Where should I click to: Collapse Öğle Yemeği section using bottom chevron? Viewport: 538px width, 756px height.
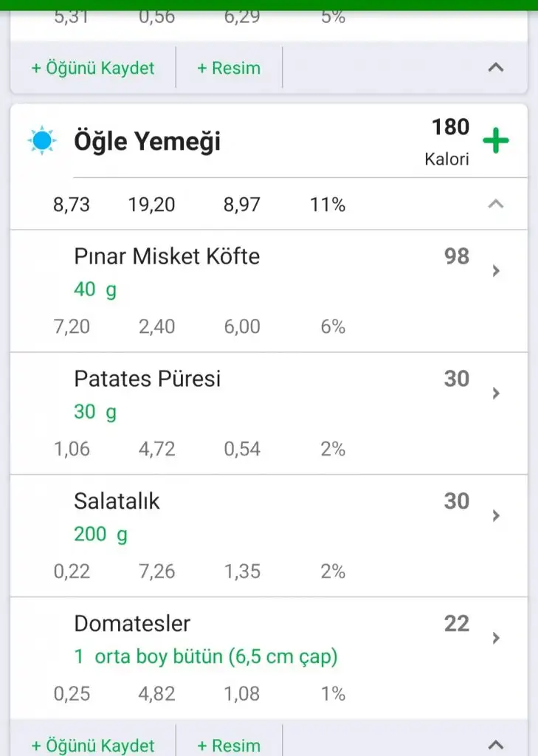tap(496, 744)
